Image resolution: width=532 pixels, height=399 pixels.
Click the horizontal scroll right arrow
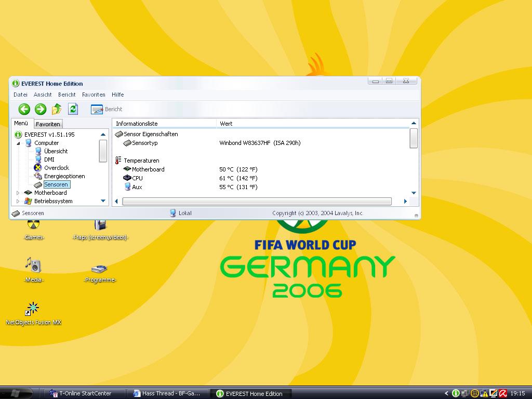[x=405, y=201]
